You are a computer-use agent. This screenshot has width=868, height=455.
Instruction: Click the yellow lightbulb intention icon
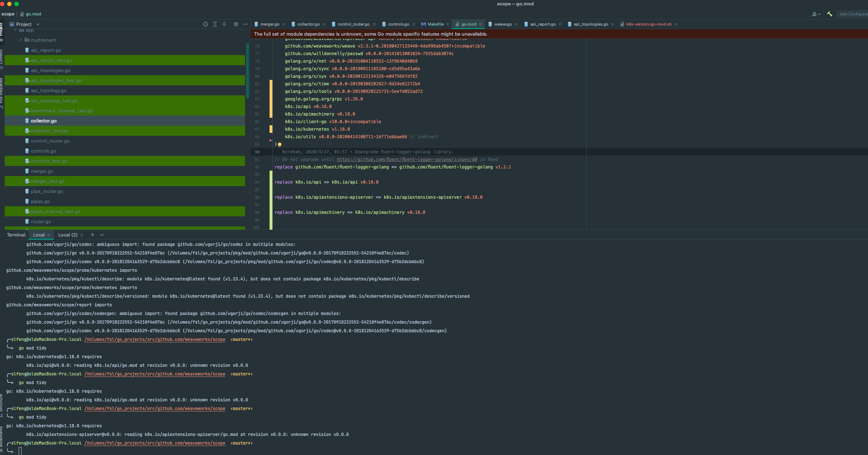click(x=280, y=145)
